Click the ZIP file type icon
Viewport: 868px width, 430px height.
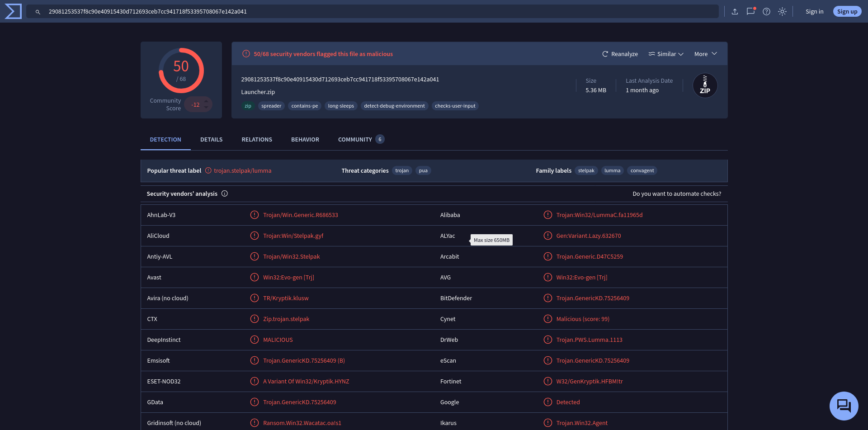pyautogui.click(x=705, y=85)
